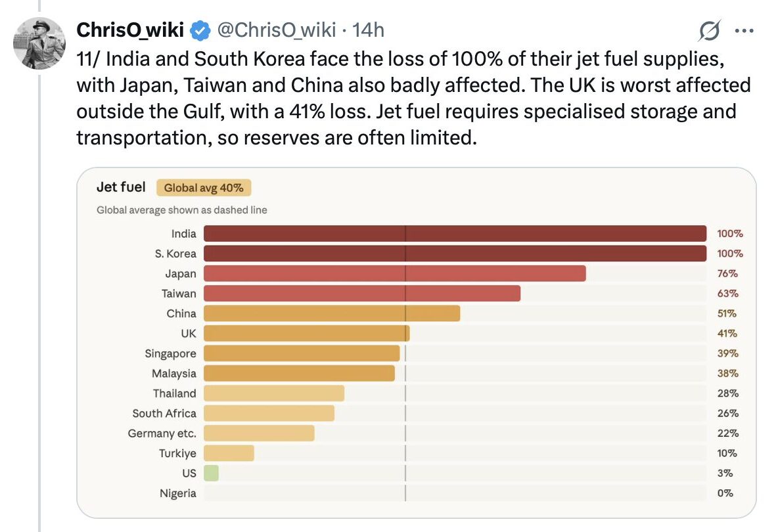Open ChrisO_wiki display name link

pyautogui.click(x=131, y=30)
